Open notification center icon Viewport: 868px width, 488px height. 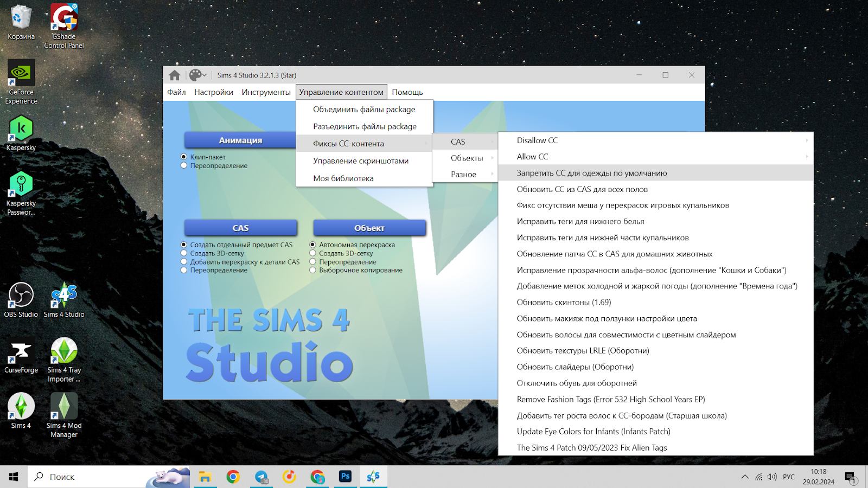point(850,477)
